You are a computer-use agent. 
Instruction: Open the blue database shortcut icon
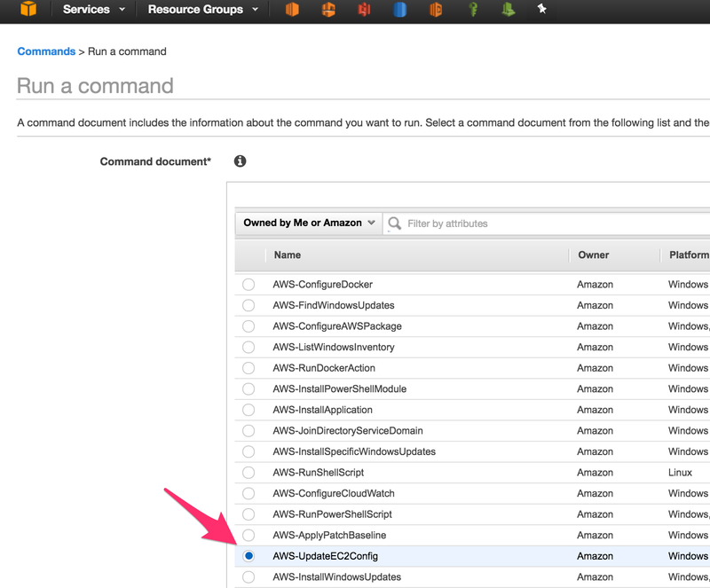(400, 10)
